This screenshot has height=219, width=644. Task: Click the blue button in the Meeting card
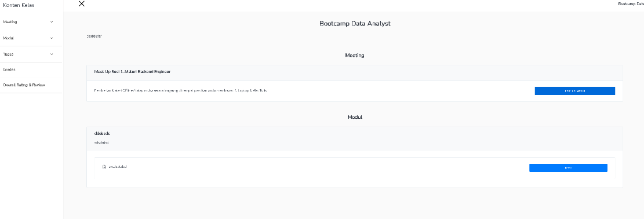point(574,91)
